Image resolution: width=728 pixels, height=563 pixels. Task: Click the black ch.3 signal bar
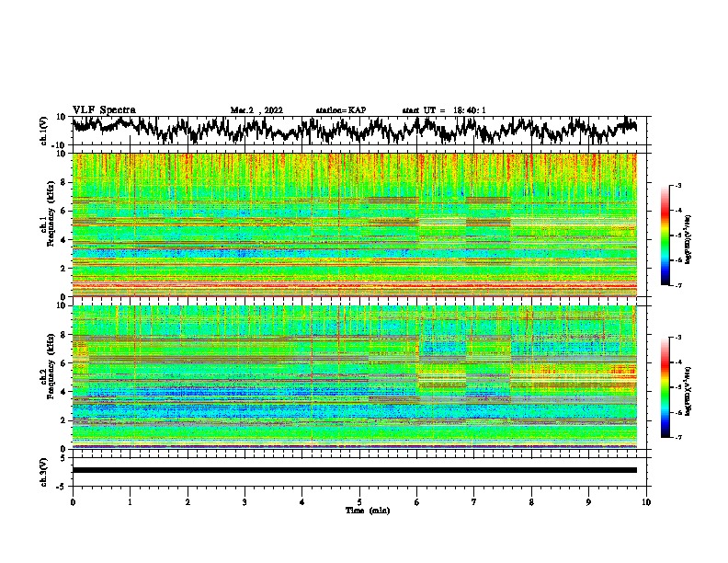pyautogui.click(x=355, y=470)
